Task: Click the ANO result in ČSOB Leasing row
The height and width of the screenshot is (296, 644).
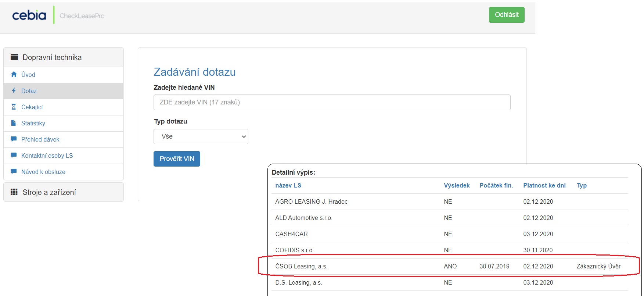Action: (450, 266)
